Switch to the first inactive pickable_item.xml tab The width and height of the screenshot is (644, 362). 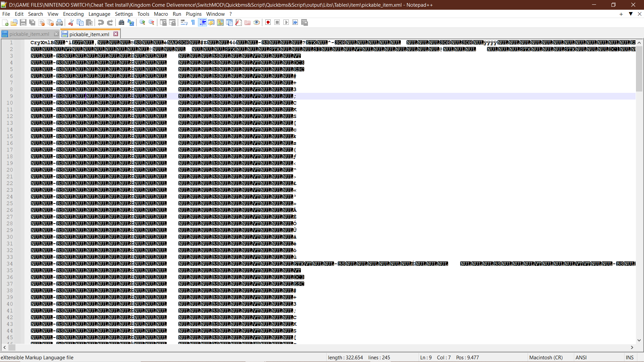(x=29, y=34)
